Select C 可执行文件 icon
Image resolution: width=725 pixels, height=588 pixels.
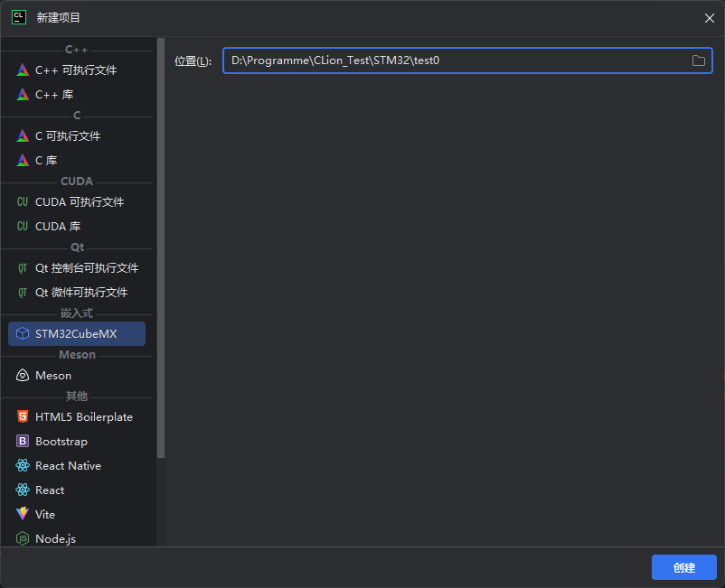pos(23,135)
